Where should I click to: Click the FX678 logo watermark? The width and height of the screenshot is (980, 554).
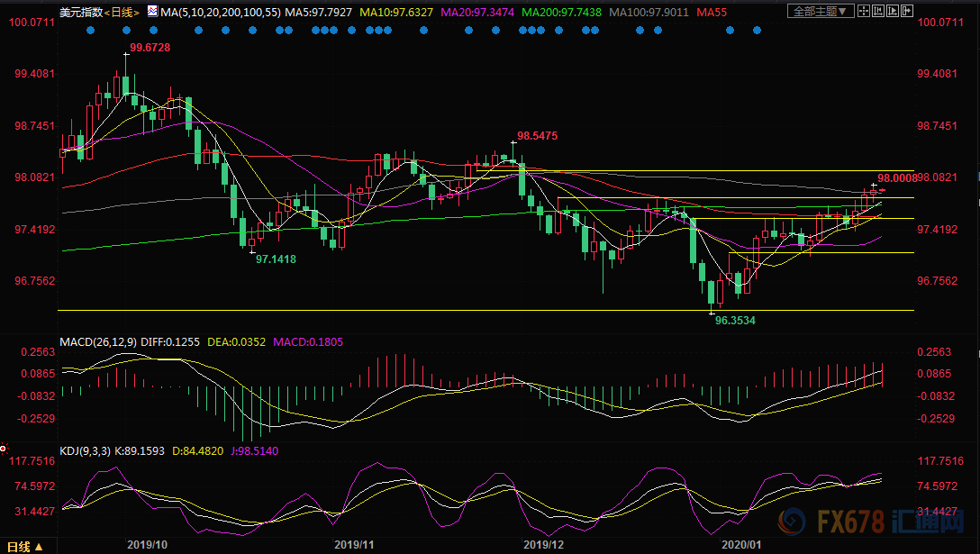point(871,521)
